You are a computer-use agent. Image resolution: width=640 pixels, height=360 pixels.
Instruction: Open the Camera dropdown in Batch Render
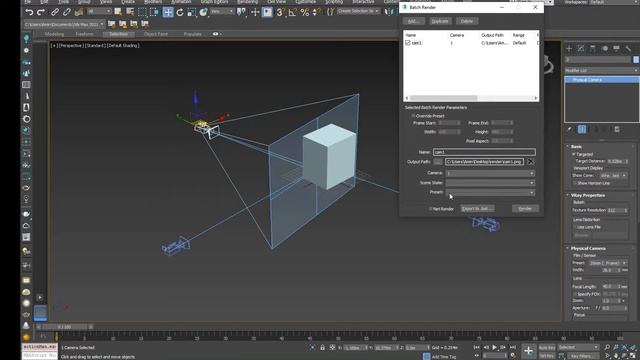click(x=490, y=173)
